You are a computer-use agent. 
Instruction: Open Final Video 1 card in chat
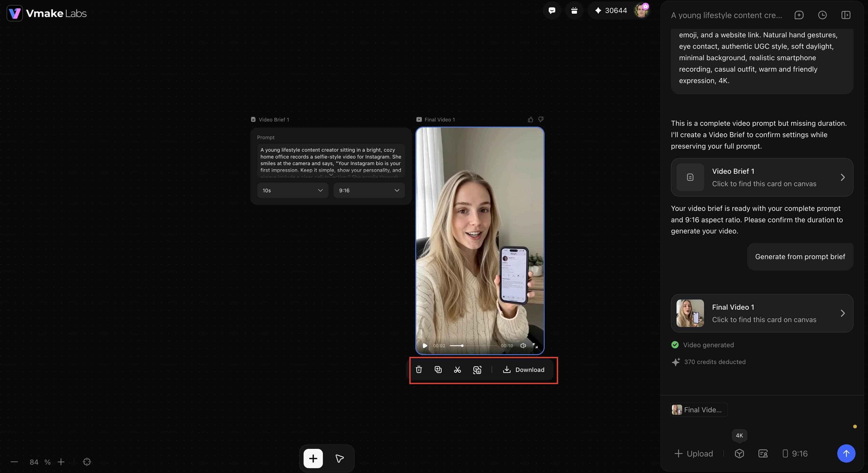click(762, 313)
